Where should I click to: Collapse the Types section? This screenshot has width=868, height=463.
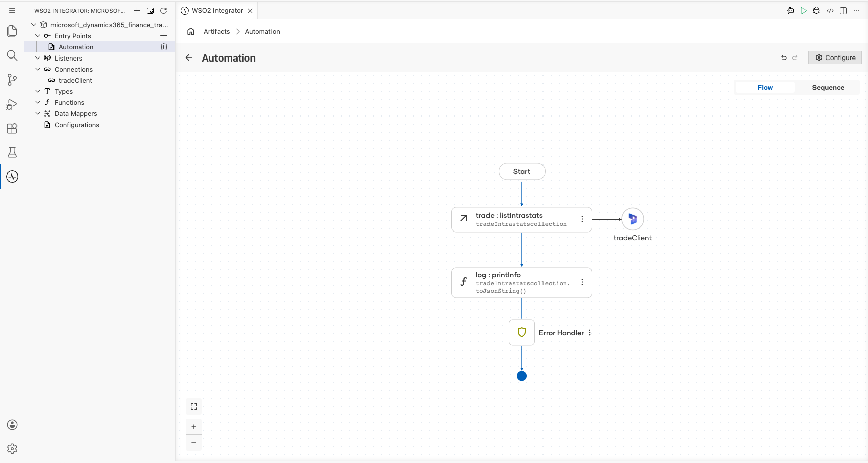tap(38, 91)
